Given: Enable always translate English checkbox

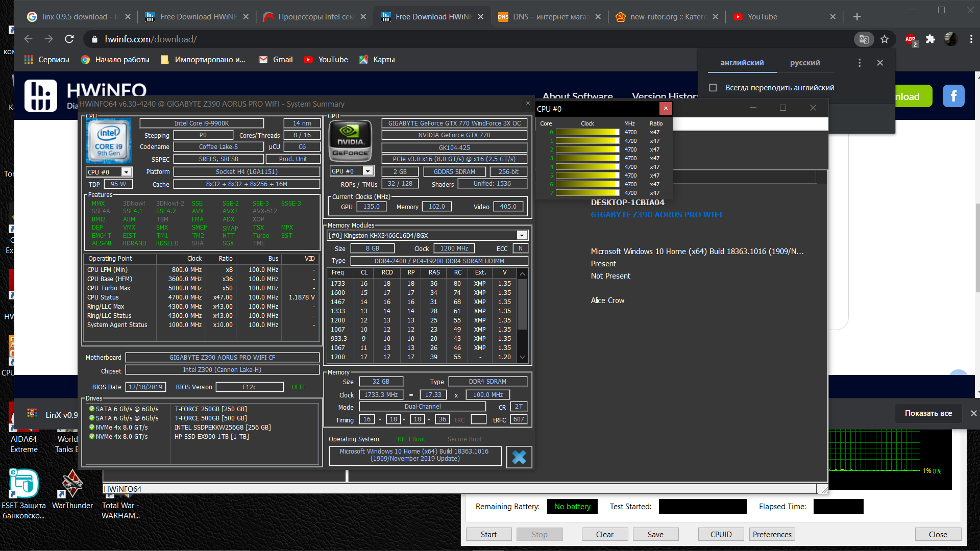Looking at the screenshot, I should click(713, 88).
